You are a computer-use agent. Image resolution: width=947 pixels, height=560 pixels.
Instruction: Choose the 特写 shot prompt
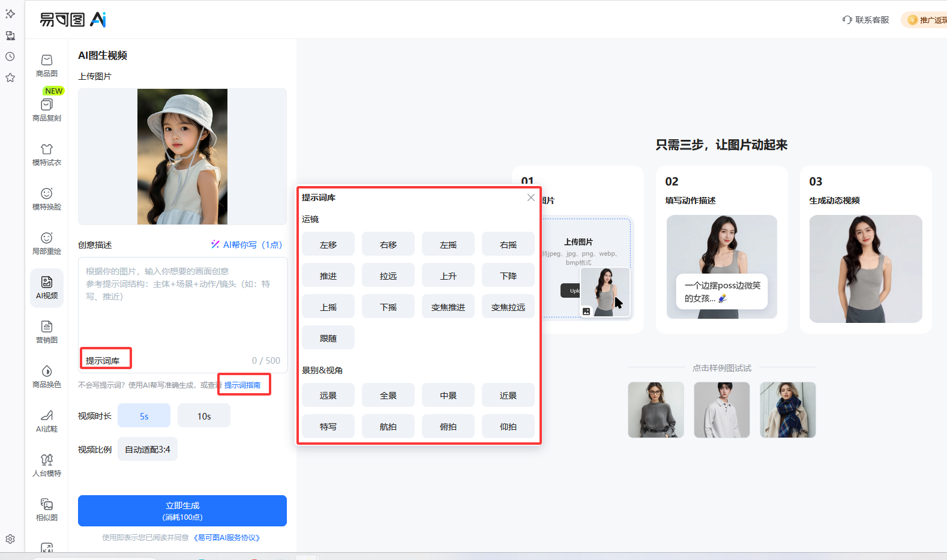pyautogui.click(x=328, y=426)
